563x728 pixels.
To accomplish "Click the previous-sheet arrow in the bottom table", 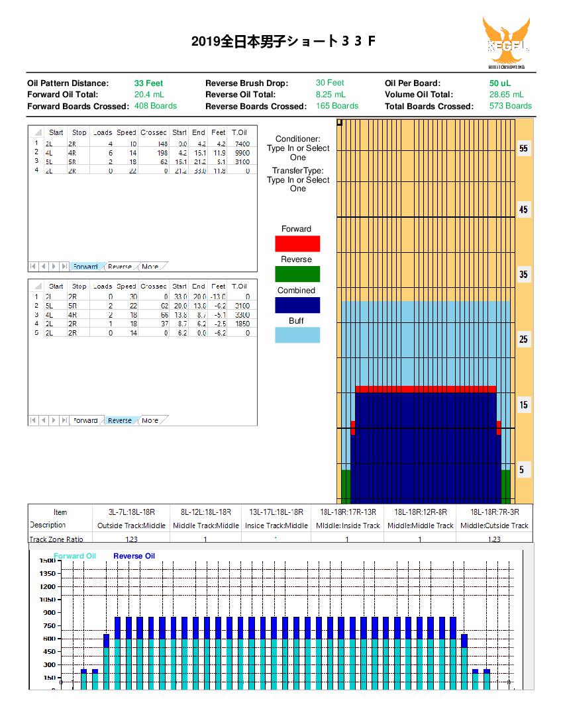I will tap(43, 420).
